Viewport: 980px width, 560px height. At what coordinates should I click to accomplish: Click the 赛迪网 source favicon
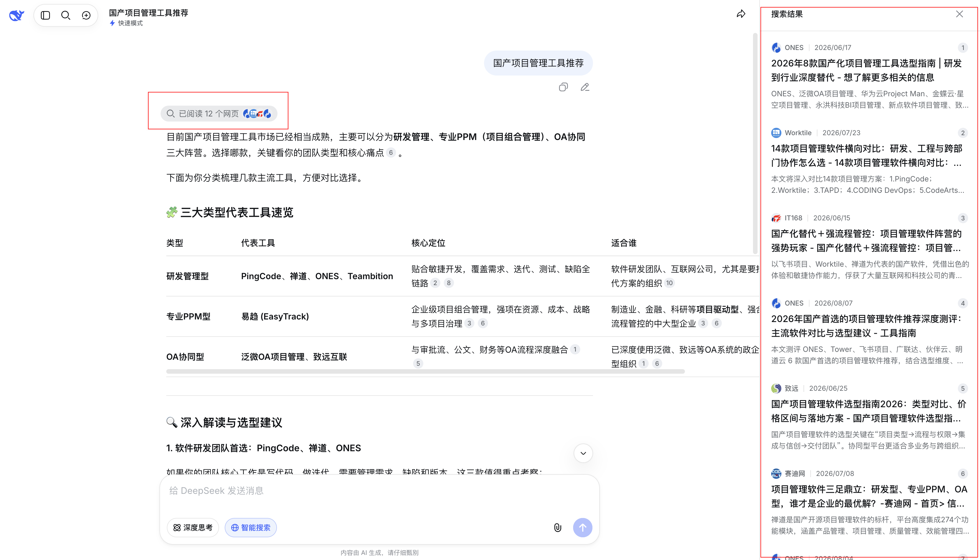coord(776,473)
